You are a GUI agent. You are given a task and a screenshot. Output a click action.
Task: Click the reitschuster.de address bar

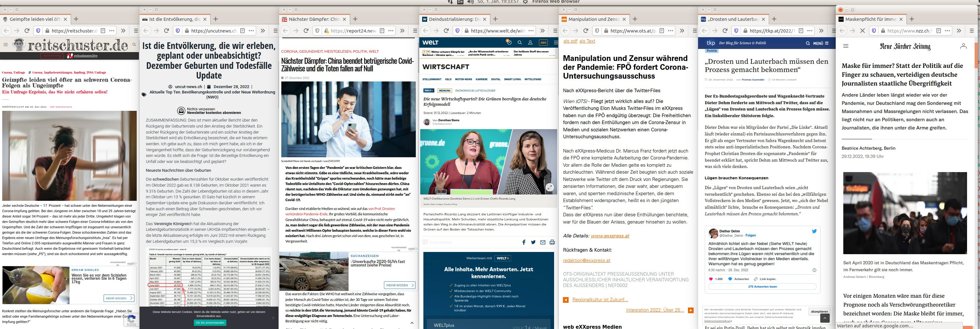point(75,31)
